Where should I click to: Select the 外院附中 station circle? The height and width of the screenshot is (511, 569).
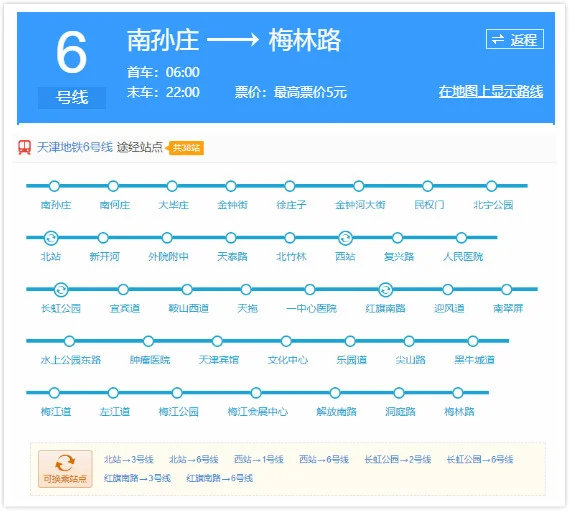point(167,238)
